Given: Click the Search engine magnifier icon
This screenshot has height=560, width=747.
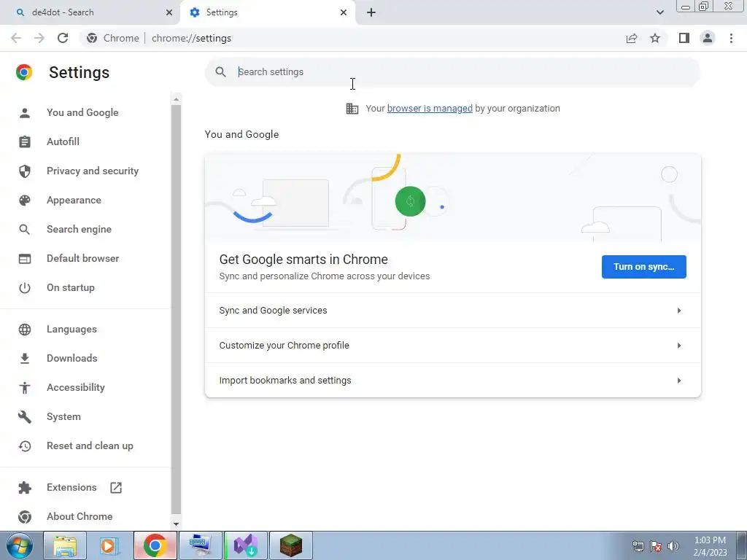Looking at the screenshot, I should tap(25, 230).
